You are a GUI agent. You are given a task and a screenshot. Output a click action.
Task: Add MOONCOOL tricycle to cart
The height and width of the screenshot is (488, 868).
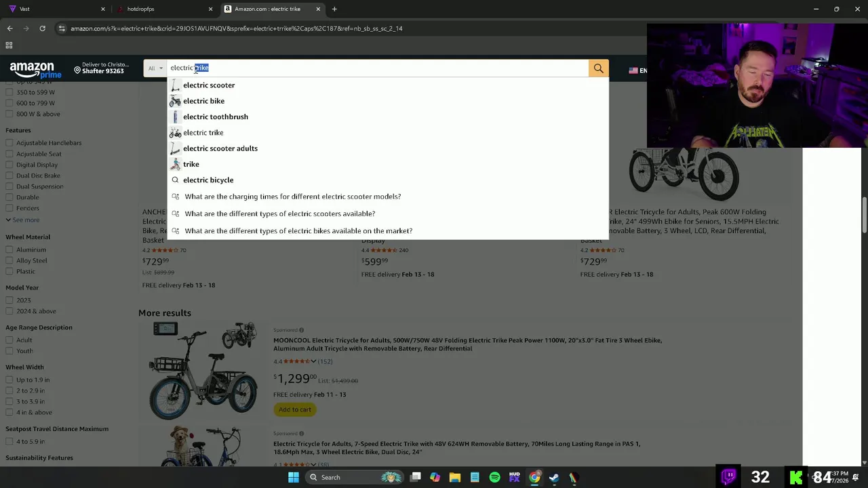pos(295,409)
